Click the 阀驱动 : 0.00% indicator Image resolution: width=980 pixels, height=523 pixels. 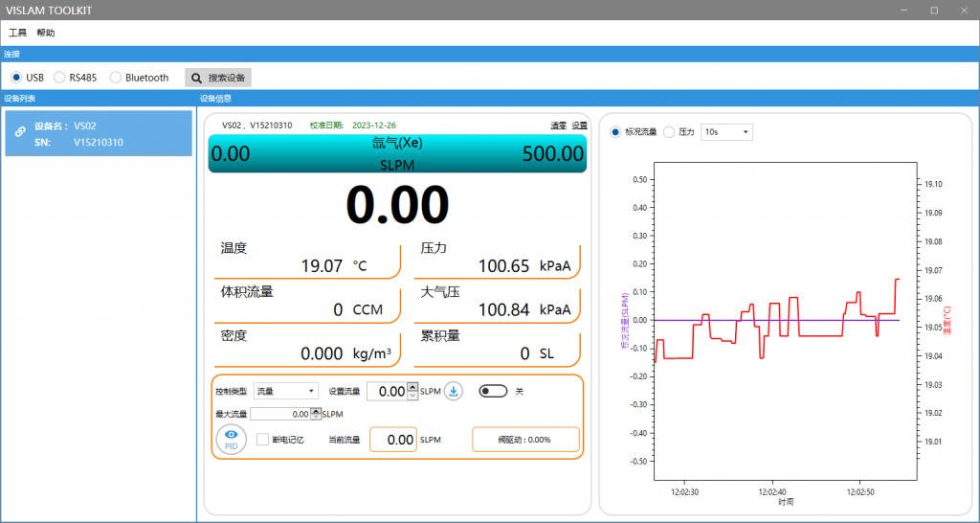pyautogui.click(x=525, y=439)
